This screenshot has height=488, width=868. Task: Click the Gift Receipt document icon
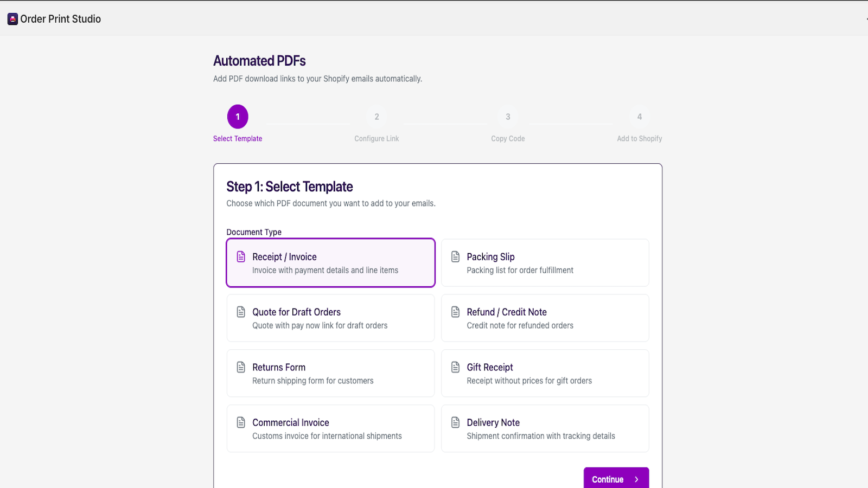[x=455, y=367]
